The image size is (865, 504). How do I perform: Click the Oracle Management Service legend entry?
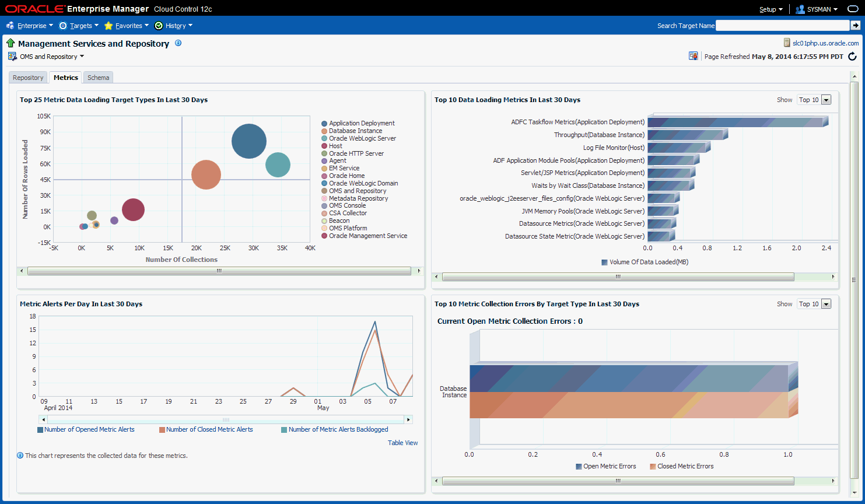click(x=368, y=236)
